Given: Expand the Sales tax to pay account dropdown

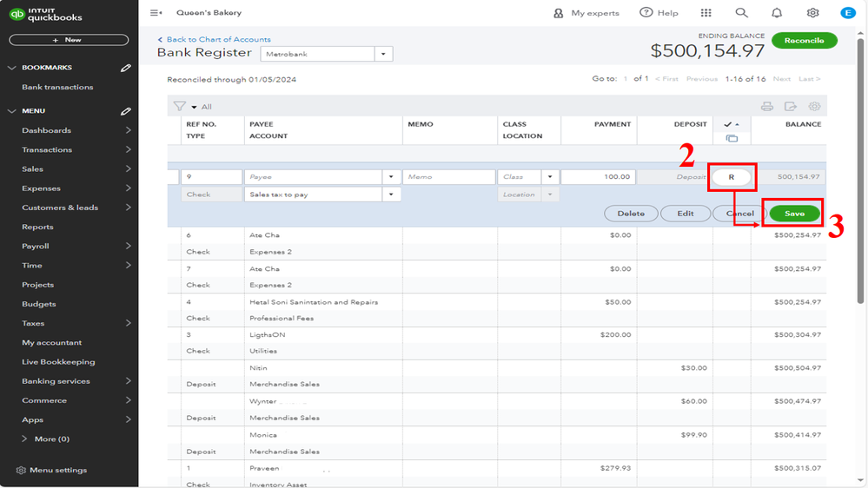Looking at the screenshot, I should (391, 195).
